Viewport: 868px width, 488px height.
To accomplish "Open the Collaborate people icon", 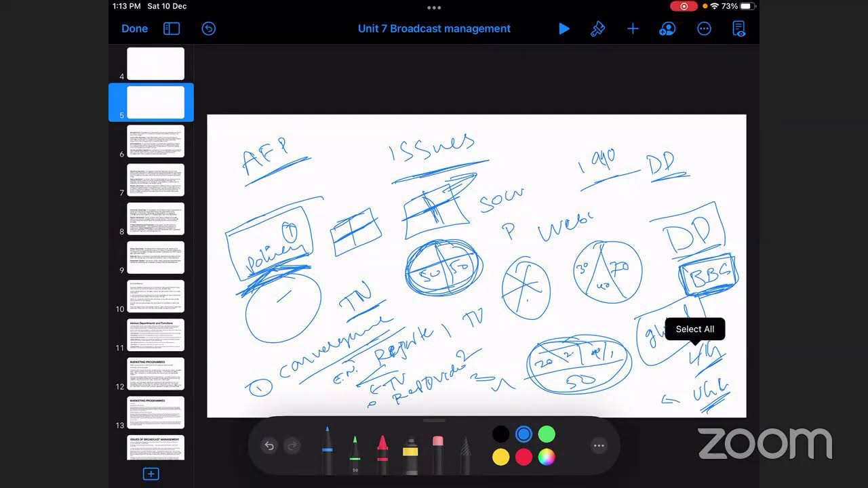I will click(x=668, y=28).
